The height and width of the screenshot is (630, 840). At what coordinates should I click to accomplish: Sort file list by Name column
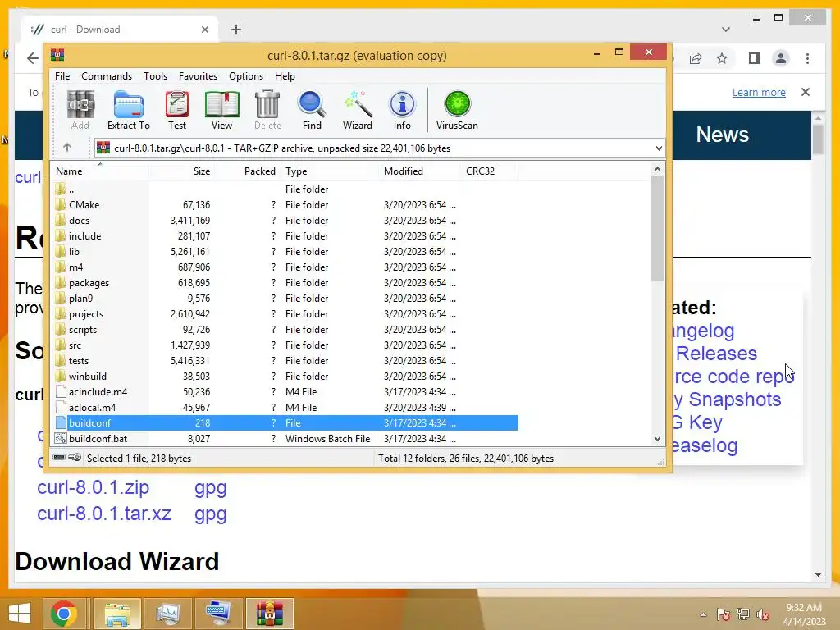pyautogui.click(x=99, y=171)
